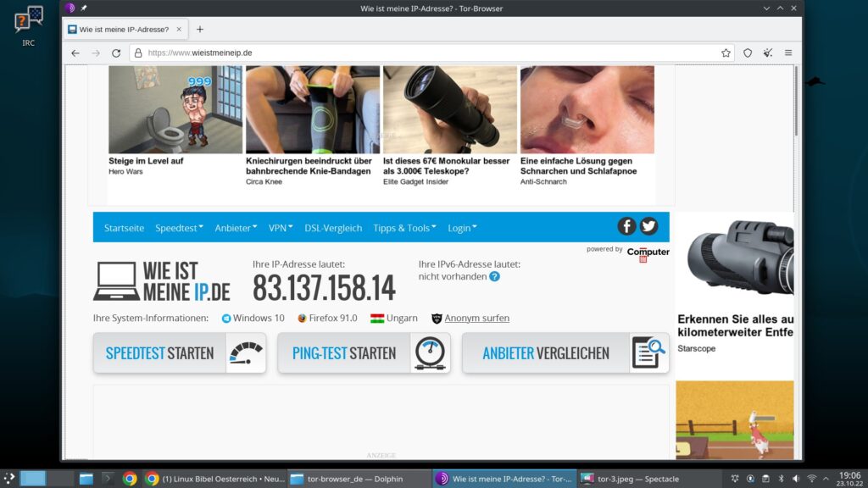The image size is (868, 488).
Task: Expand the Login dropdown
Action: tap(462, 228)
